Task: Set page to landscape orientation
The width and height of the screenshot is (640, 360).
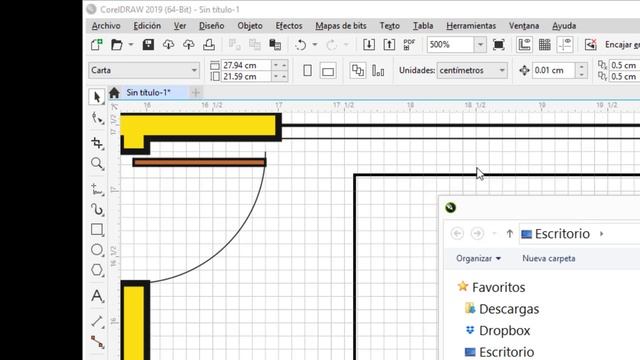Action: click(328, 71)
